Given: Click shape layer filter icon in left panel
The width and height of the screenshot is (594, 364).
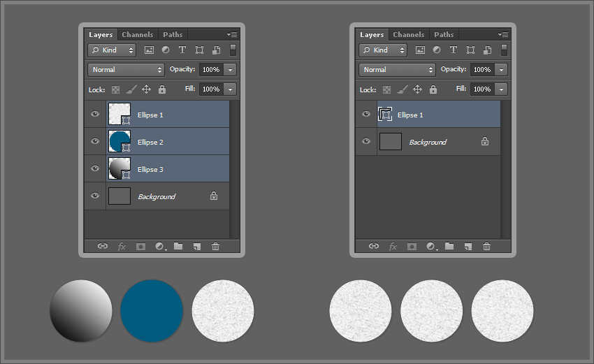Looking at the screenshot, I should coord(199,50).
